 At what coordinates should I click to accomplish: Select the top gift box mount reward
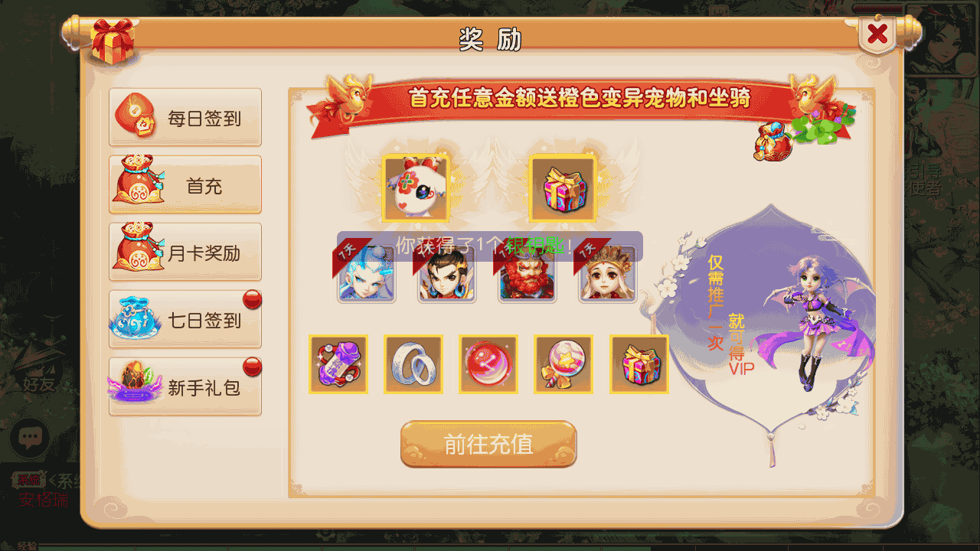(x=563, y=188)
